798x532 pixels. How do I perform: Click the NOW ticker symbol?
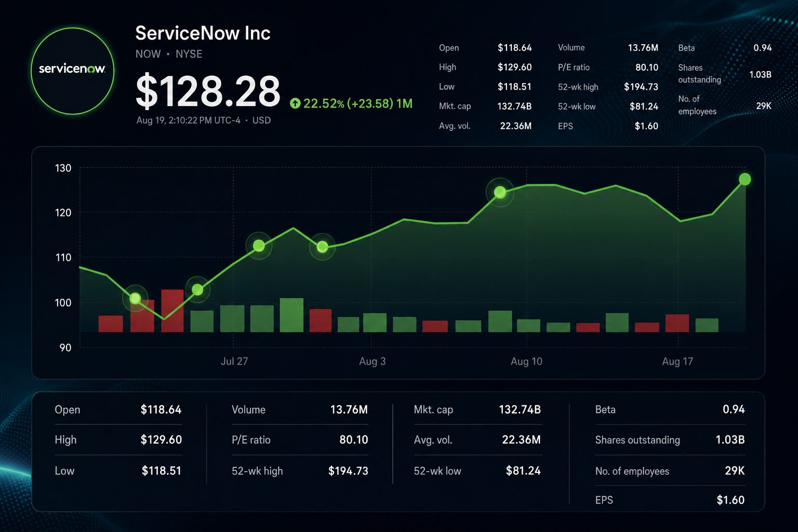click(148, 54)
